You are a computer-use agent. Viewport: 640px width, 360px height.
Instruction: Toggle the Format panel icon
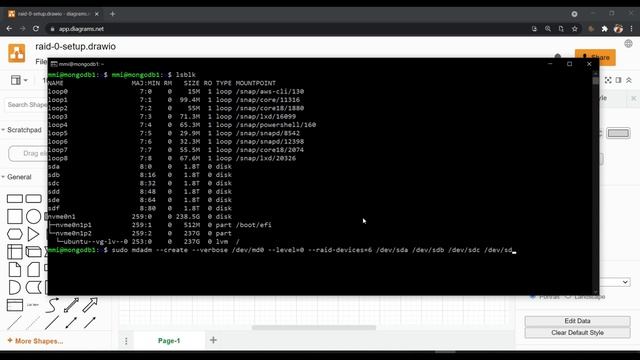pos(618,80)
